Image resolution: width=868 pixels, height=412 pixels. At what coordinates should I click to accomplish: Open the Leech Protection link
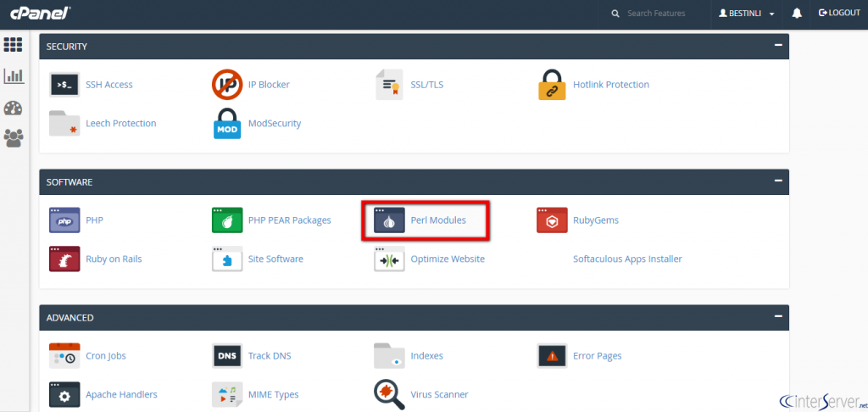pyautogui.click(x=120, y=123)
